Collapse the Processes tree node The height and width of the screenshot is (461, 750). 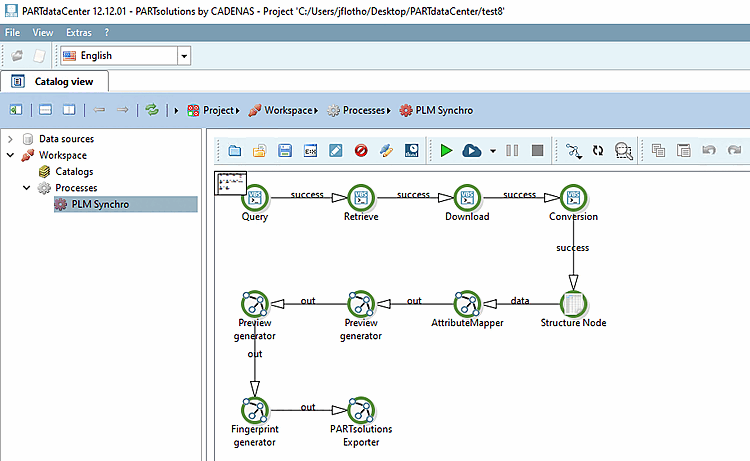27,188
